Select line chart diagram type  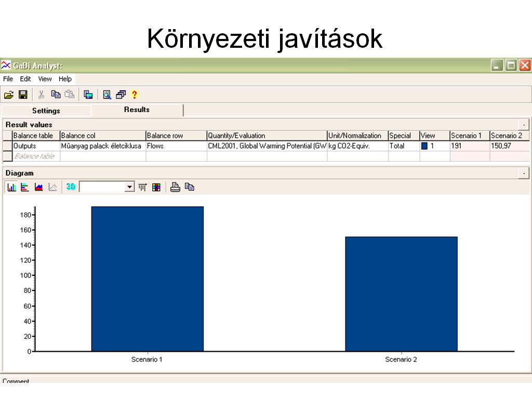tap(52, 187)
